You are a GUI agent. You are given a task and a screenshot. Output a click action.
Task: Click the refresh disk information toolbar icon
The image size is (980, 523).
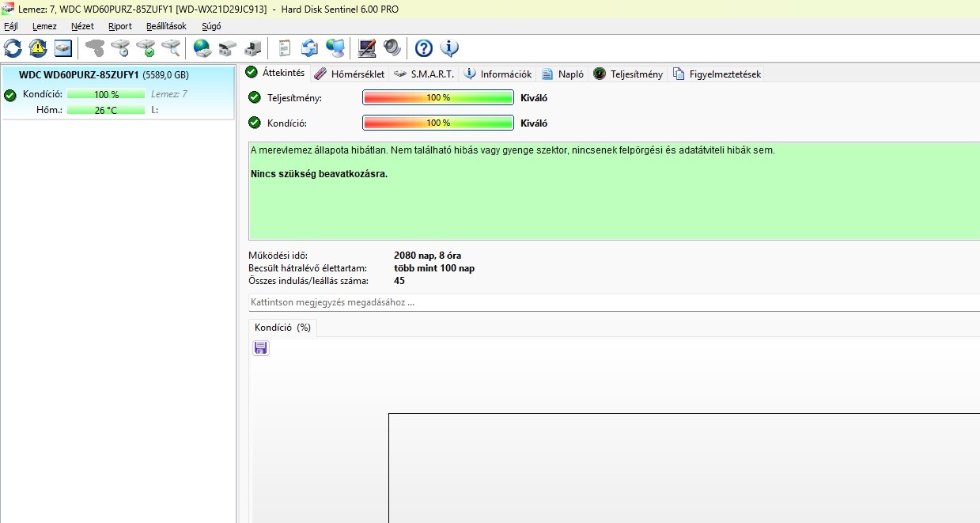click(x=13, y=48)
